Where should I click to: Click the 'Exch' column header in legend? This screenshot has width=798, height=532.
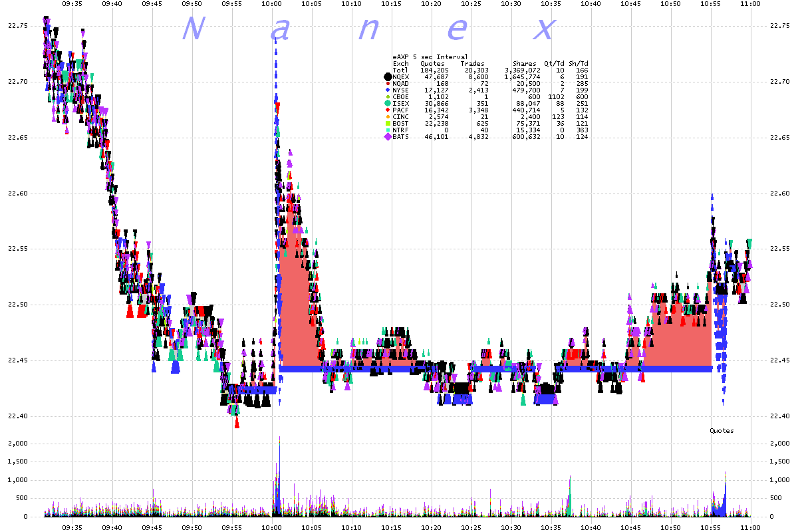401,64
